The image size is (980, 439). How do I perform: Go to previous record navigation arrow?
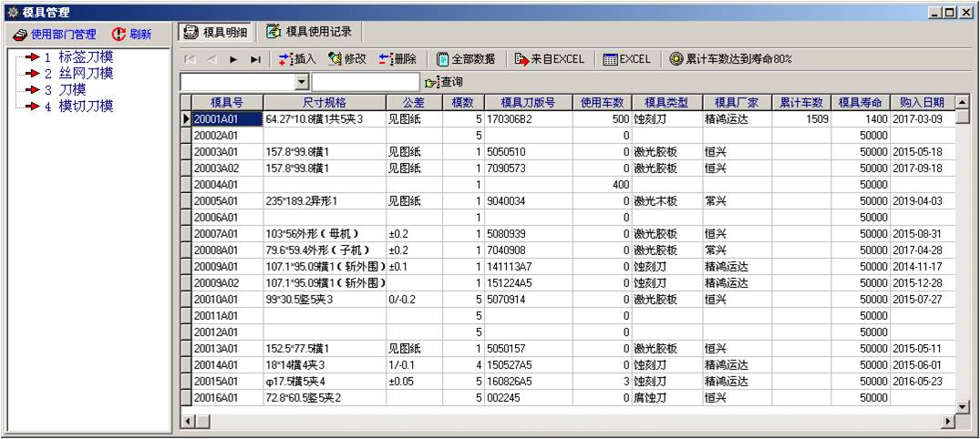point(211,59)
